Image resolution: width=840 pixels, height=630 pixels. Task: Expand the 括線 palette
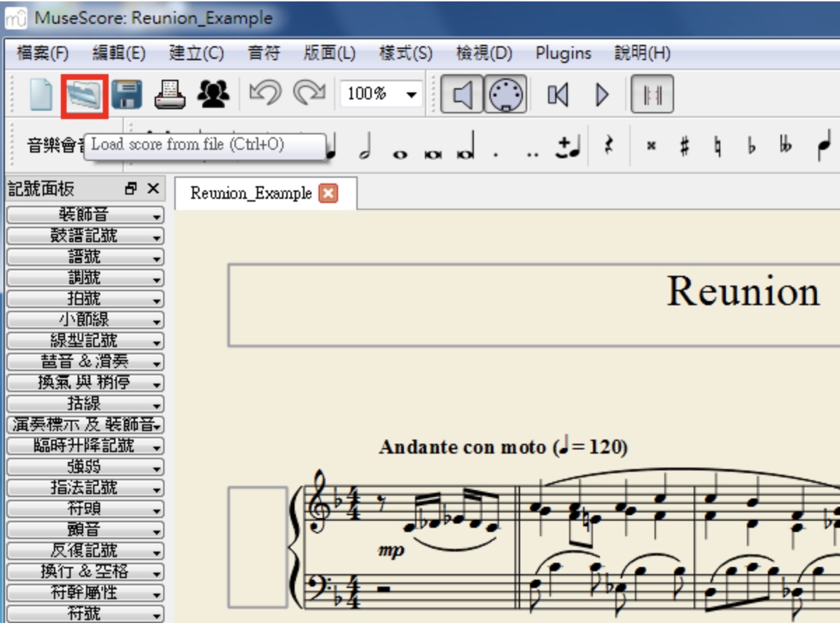[x=85, y=404]
